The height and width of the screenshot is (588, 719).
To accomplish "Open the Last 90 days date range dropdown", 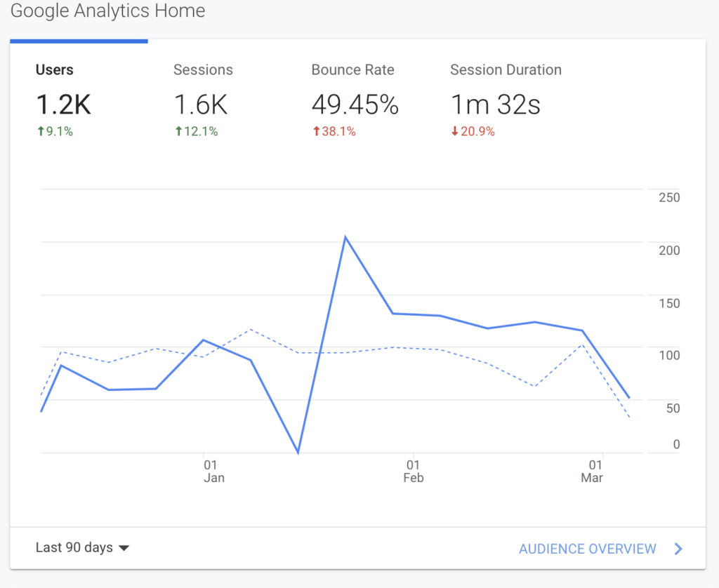I will (x=83, y=548).
